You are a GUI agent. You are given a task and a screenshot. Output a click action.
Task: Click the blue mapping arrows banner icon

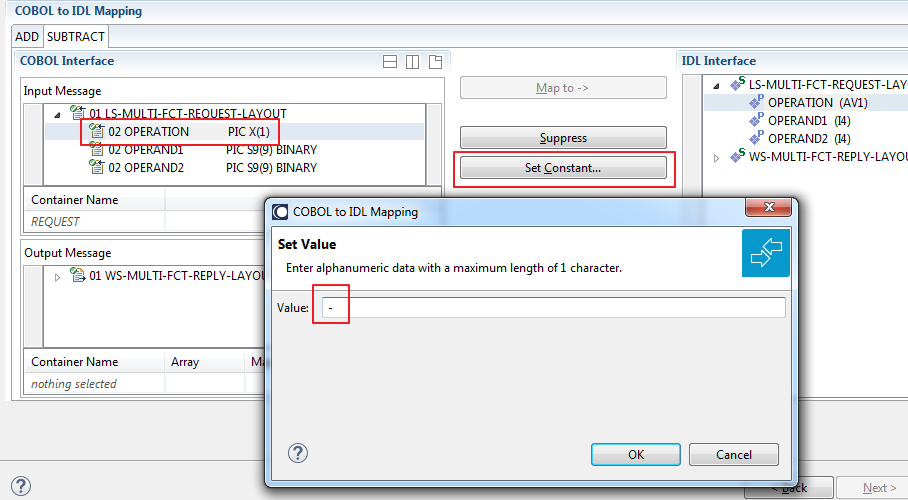tap(766, 253)
